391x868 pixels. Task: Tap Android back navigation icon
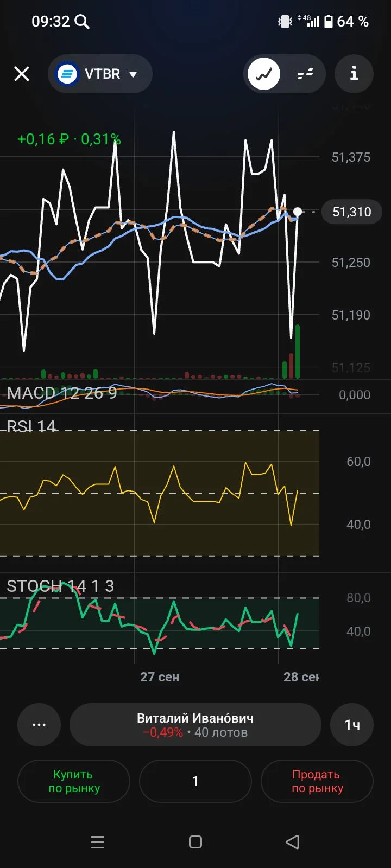tap(293, 842)
